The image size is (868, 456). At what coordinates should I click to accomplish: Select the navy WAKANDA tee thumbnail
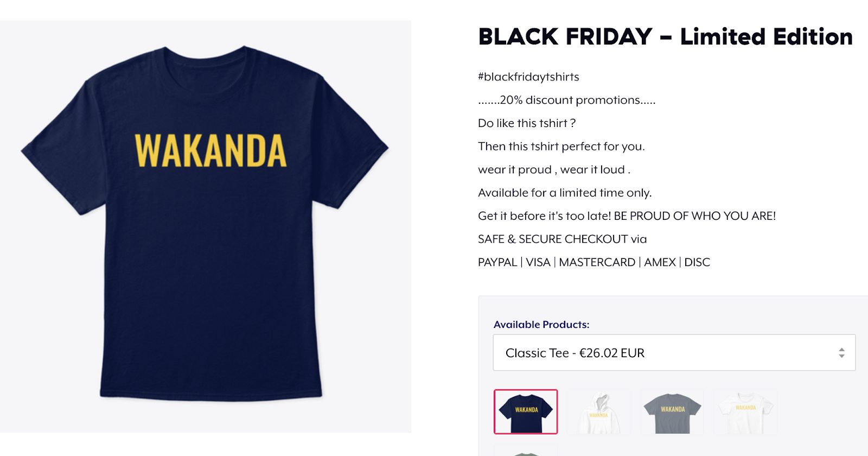tap(526, 411)
